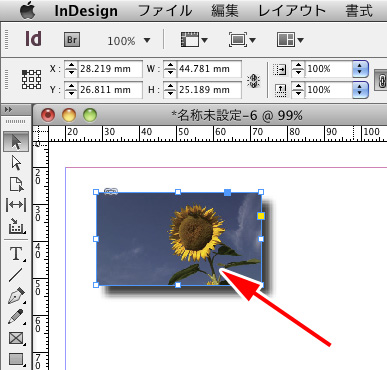This screenshot has height=370, width=387.
Task: Click the horizontal scale stepper arrows
Action: point(298,69)
